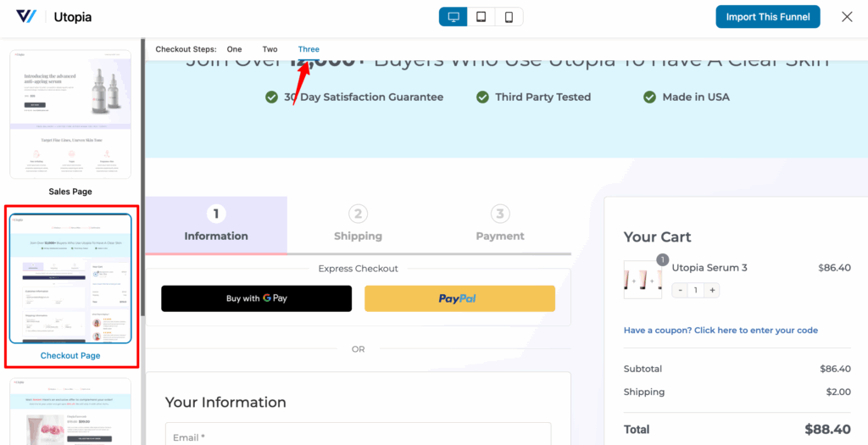Click the FunnelKit logo icon

26,17
